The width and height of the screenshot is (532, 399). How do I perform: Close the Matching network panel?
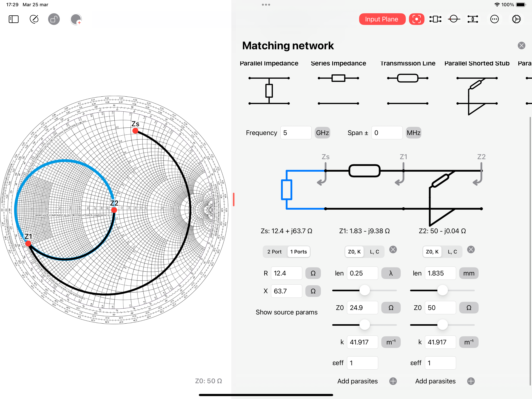pos(521,45)
